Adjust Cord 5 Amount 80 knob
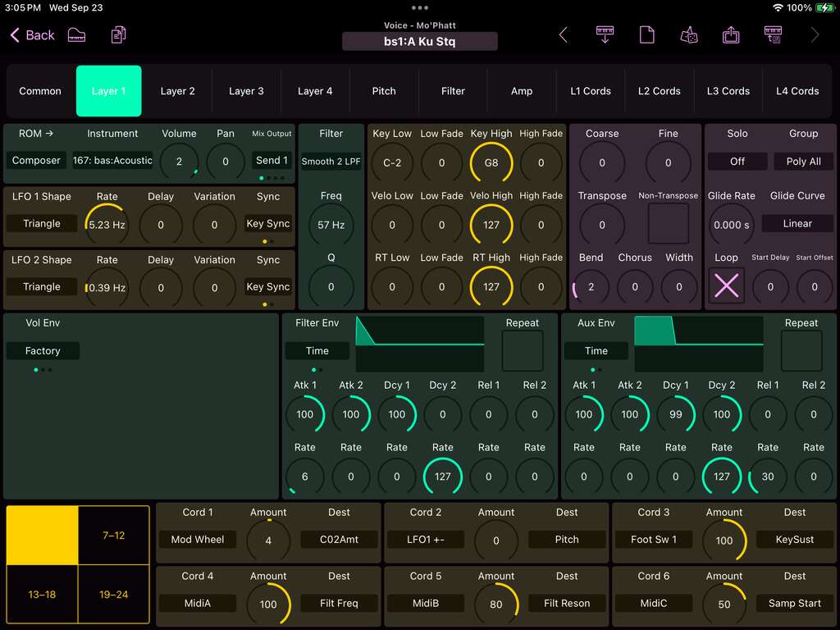This screenshot has height=630, width=840. 496,604
